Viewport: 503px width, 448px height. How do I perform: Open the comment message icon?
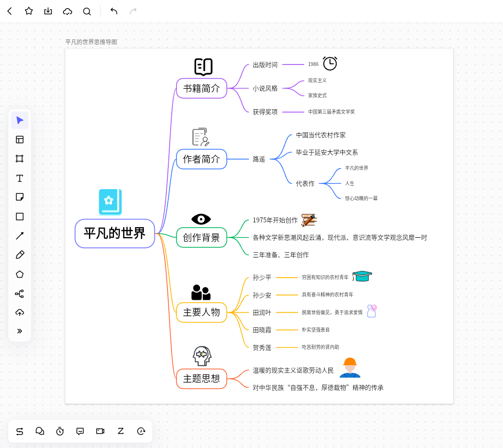click(x=80, y=431)
